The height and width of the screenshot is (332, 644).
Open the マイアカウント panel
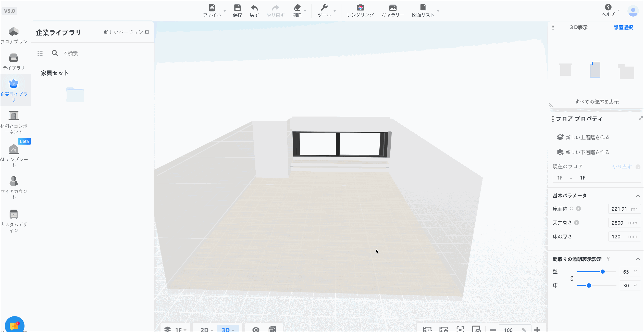[x=14, y=187]
